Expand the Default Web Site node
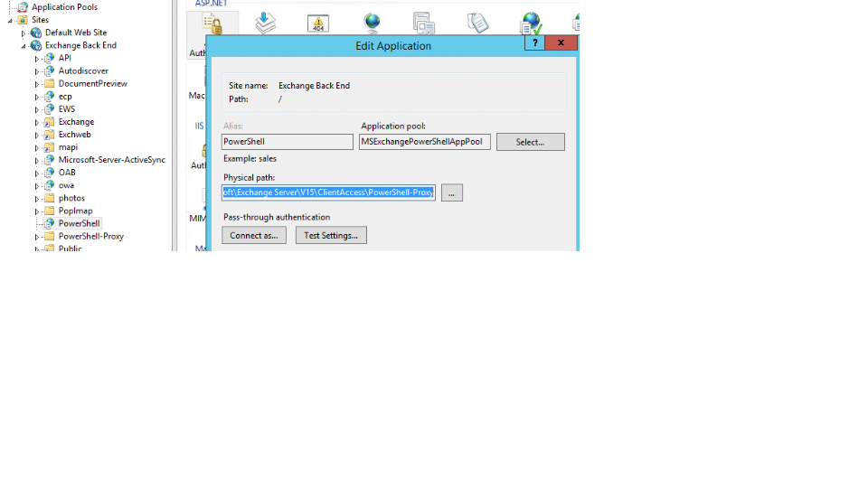868x488 pixels. [24, 33]
